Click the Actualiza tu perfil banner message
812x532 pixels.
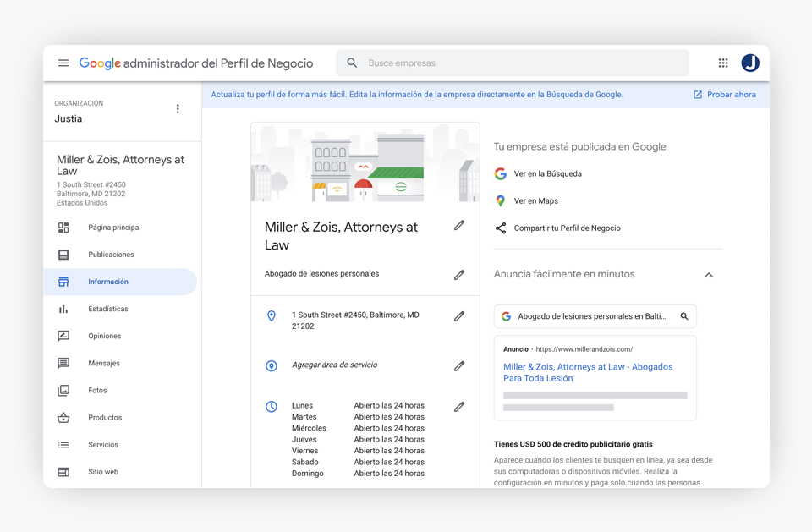(x=417, y=95)
